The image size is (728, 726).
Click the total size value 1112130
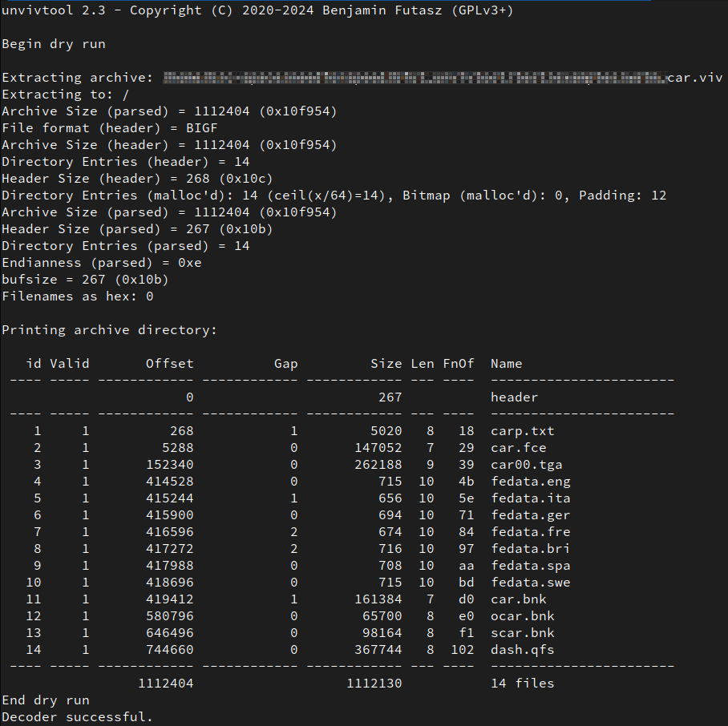(374, 684)
